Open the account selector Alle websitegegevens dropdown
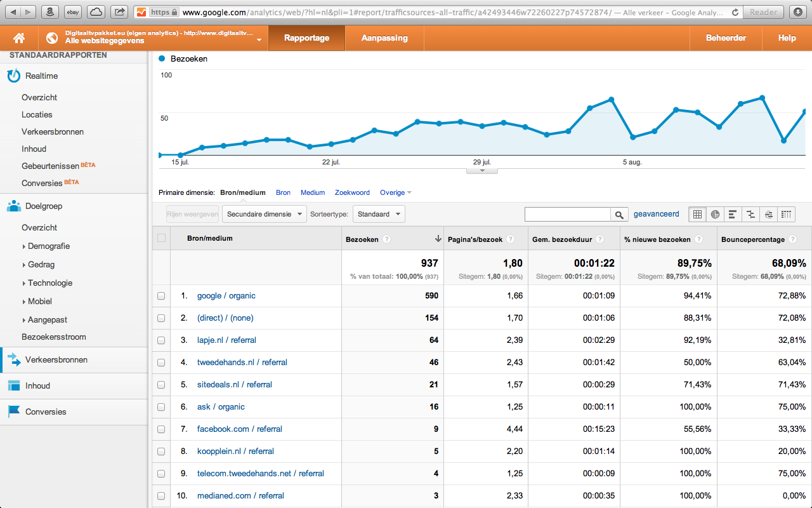Screen dimensions: 812x508 coord(154,38)
